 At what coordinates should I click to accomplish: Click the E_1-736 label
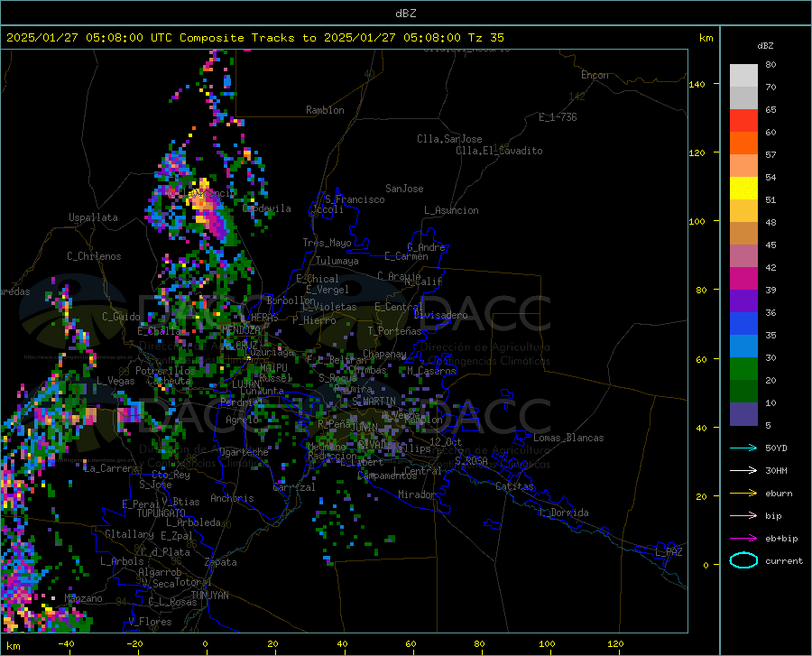click(x=558, y=117)
